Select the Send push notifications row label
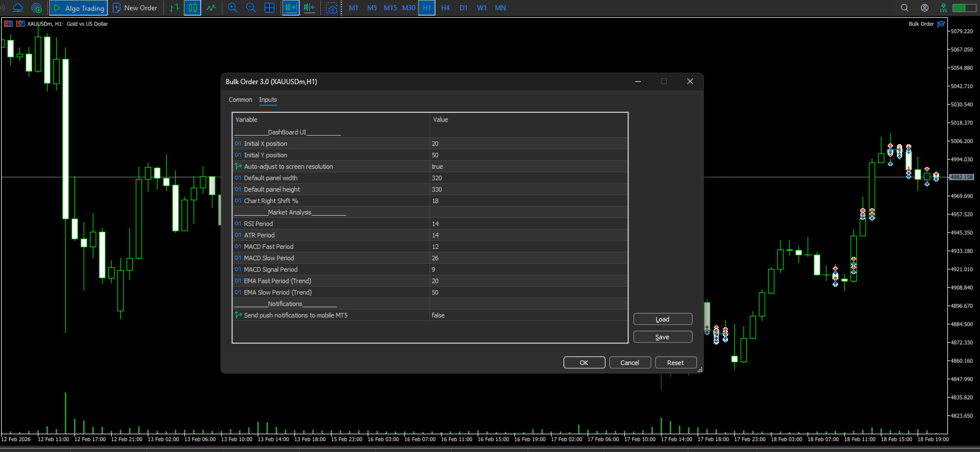Viewport: 980px width, 452px height. click(x=296, y=315)
